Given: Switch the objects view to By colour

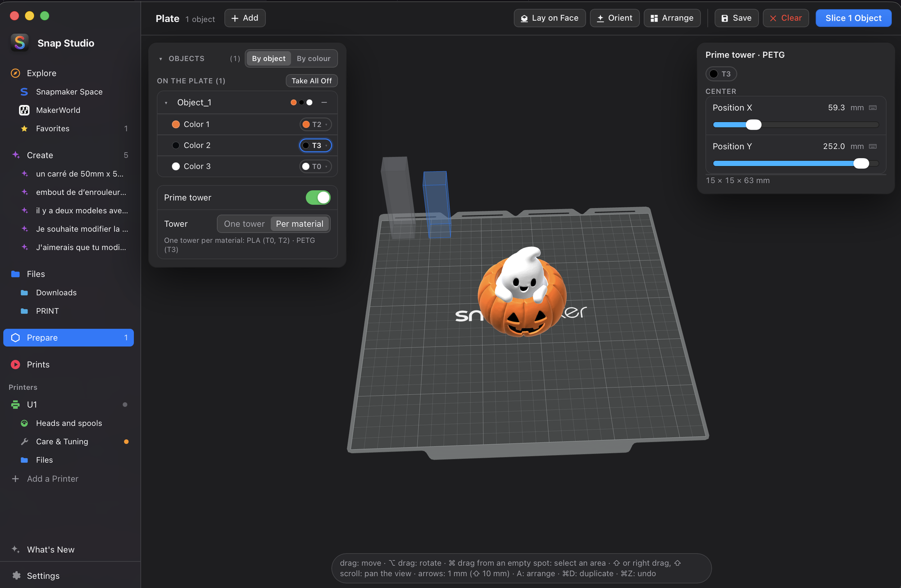Looking at the screenshot, I should (314, 59).
